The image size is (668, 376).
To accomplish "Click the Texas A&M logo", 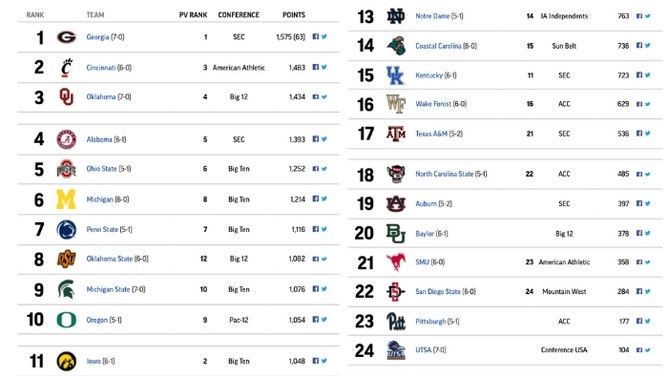I will click(x=396, y=134).
